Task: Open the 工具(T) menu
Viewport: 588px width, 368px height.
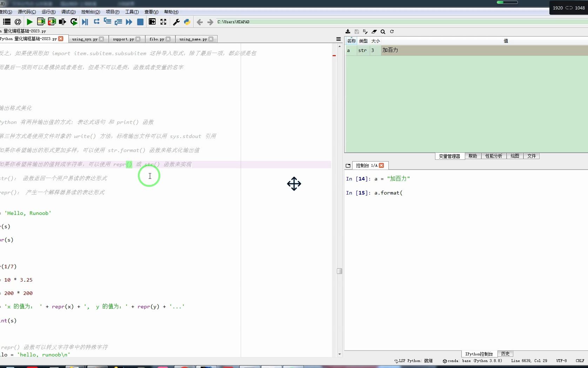Action: click(132, 12)
